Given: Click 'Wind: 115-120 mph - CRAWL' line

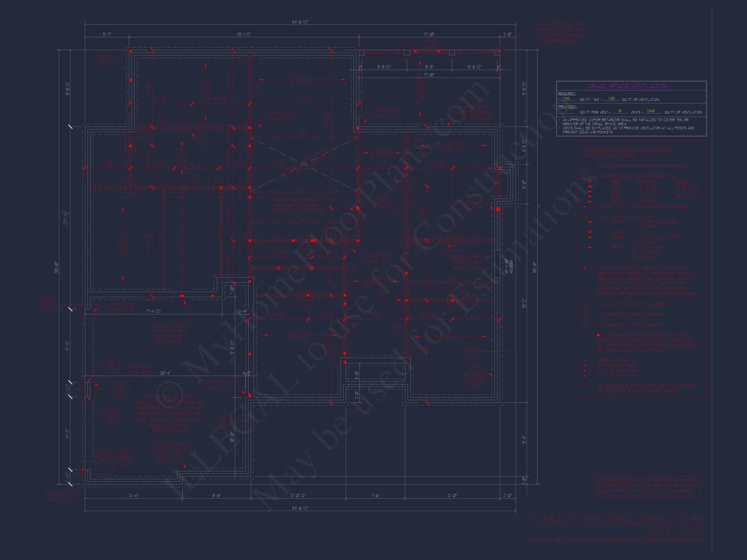Looking at the screenshot, I should click(x=609, y=156).
